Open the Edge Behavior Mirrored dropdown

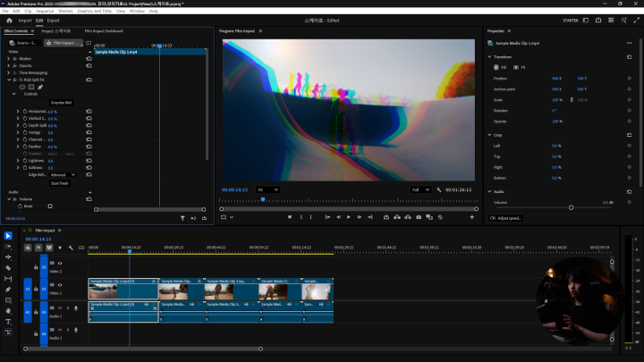tap(63, 174)
